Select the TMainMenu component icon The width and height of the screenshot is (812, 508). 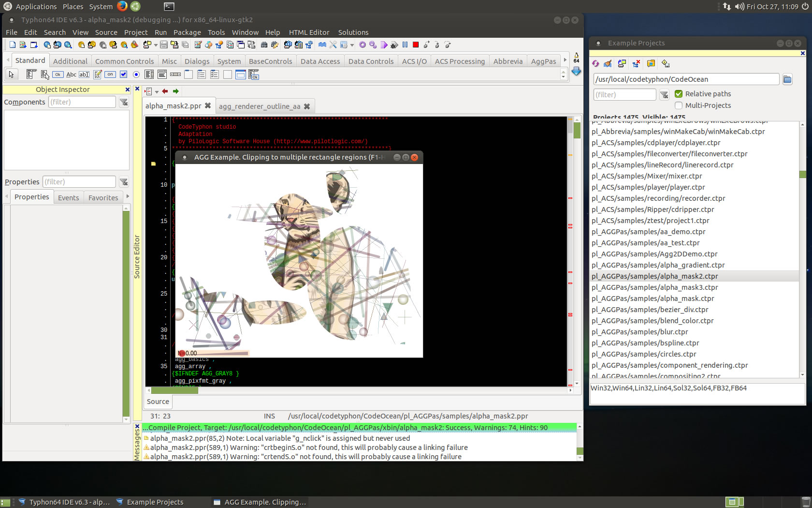pos(31,75)
